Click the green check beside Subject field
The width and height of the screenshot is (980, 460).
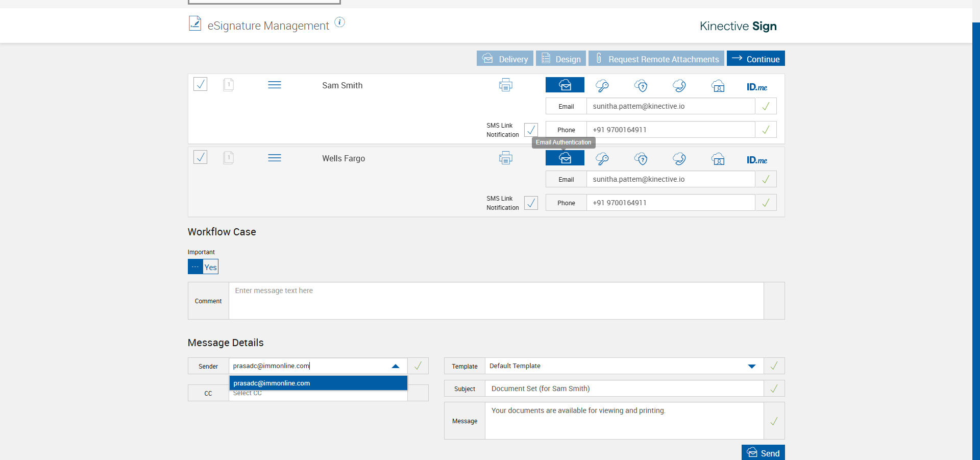click(x=774, y=389)
